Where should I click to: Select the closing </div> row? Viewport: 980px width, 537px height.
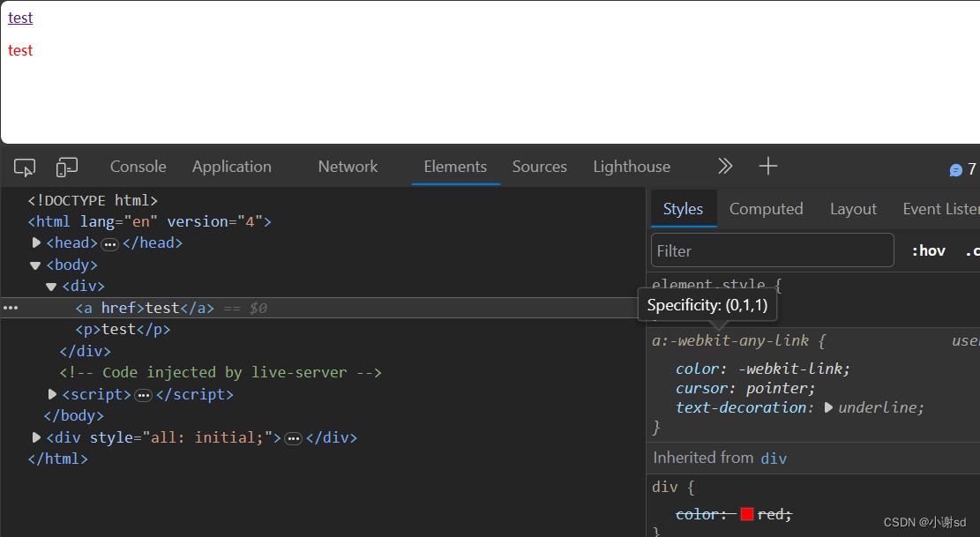85,351
